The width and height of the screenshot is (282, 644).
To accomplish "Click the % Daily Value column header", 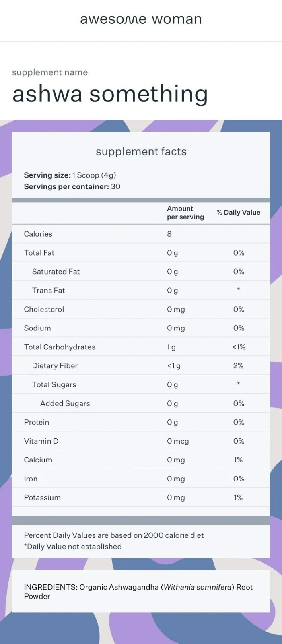I will pyautogui.click(x=238, y=212).
